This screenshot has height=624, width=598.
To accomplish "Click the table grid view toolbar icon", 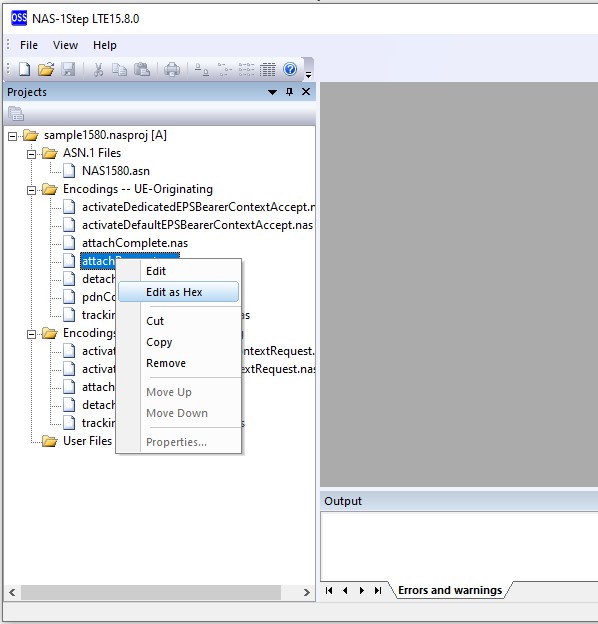I will coord(267,70).
